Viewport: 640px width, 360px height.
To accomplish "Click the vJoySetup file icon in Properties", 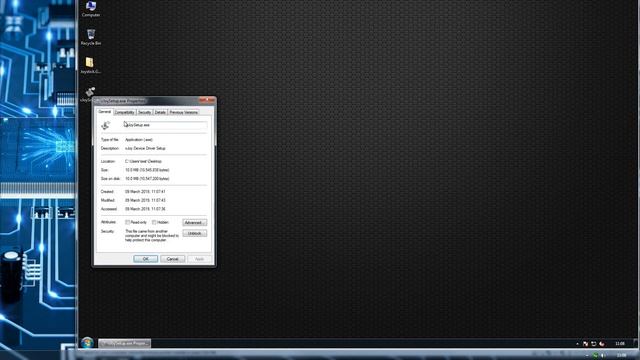I will point(106,125).
